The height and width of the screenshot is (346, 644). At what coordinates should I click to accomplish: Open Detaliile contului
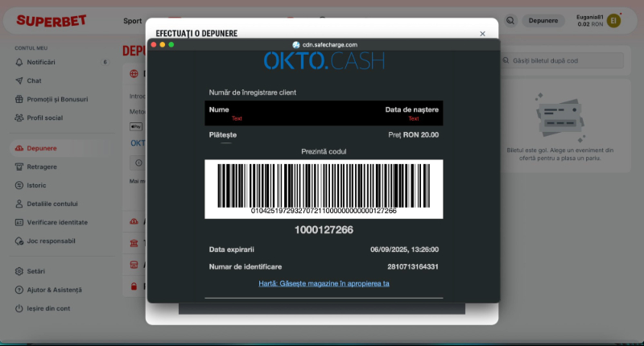click(52, 204)
